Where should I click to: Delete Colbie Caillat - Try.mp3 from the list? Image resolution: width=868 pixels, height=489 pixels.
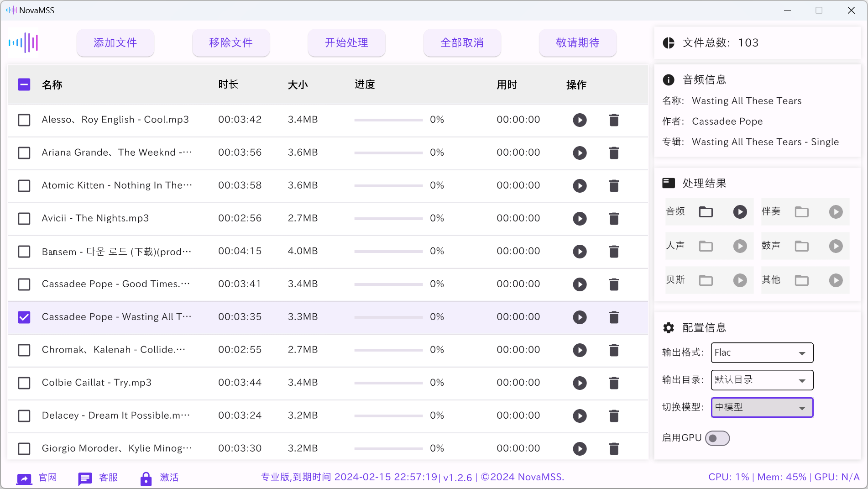click(x=614, y=383)
